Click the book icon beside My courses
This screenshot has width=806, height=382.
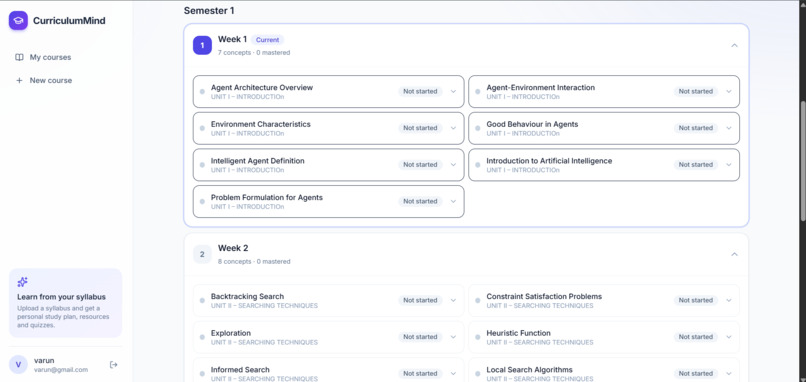pyautogui.click(x=19, y=57)
